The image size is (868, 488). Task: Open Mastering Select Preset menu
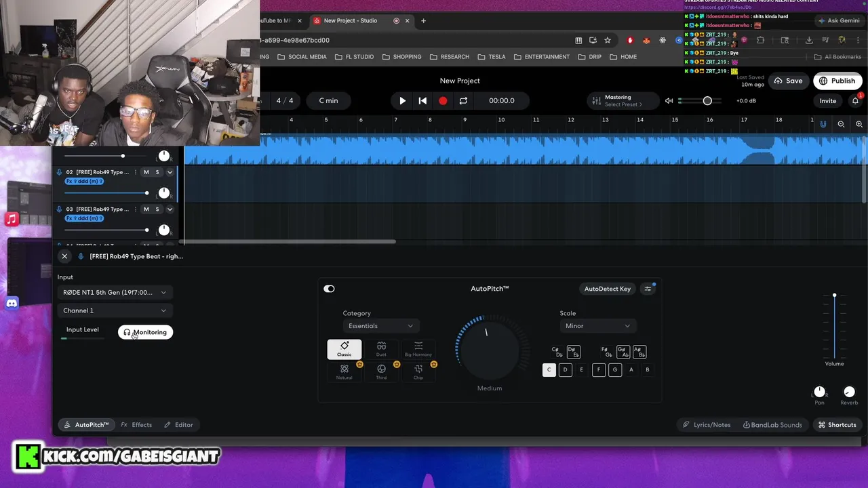tap(623, 100)
